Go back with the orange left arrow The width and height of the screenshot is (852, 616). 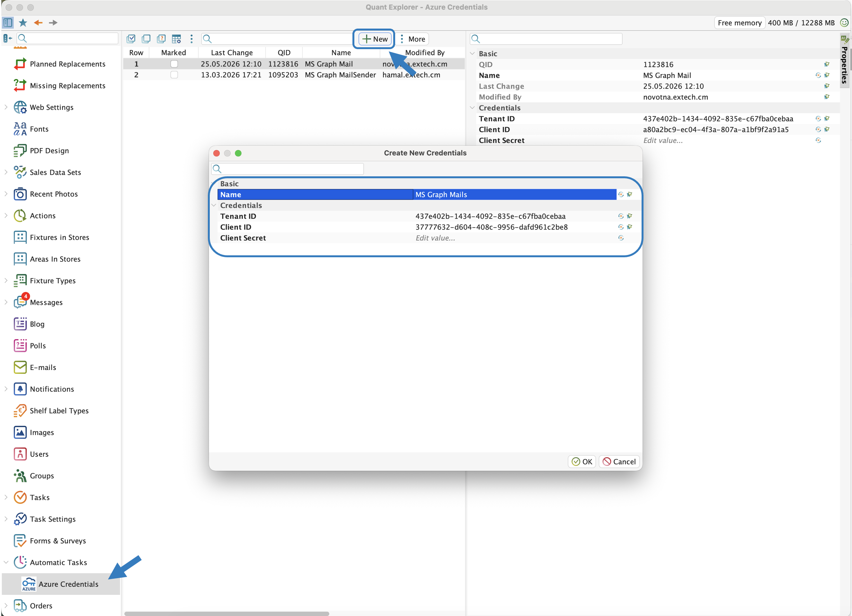pyautogui.click(x=38, y=22)
